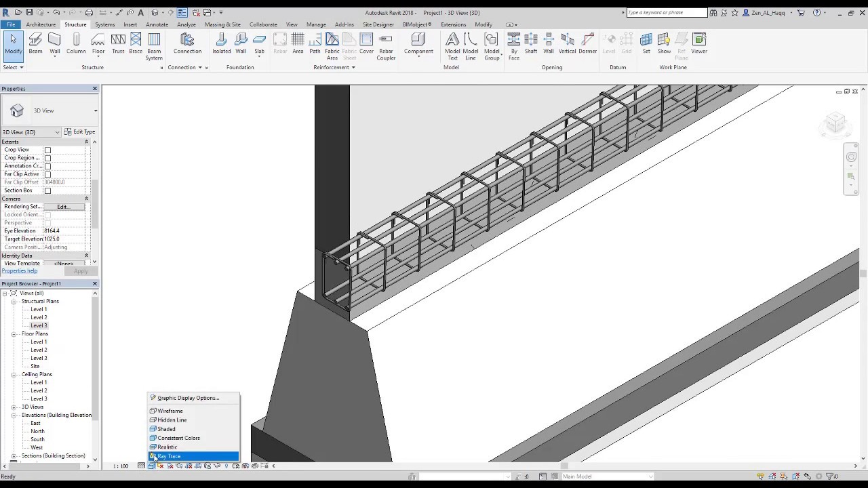Click the 1 : 100 view scale

[x=121, y=466]
